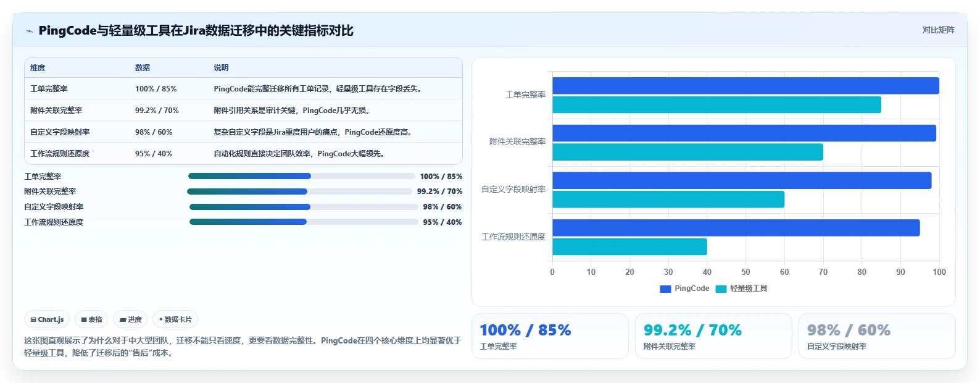This screenshot has width=980, height=383.
Task: Click 工作流规则还原度 in the table row
Action: 60,154
